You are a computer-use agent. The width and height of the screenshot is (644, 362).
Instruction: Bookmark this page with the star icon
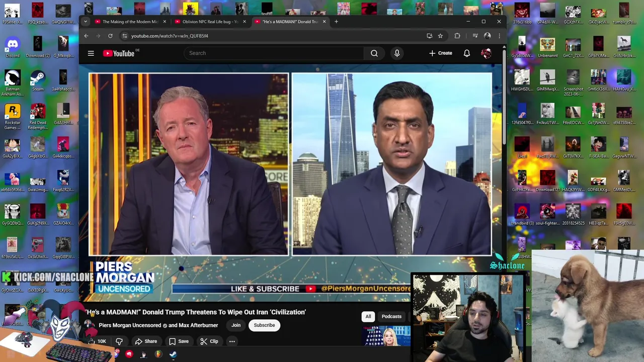(440, 36)
